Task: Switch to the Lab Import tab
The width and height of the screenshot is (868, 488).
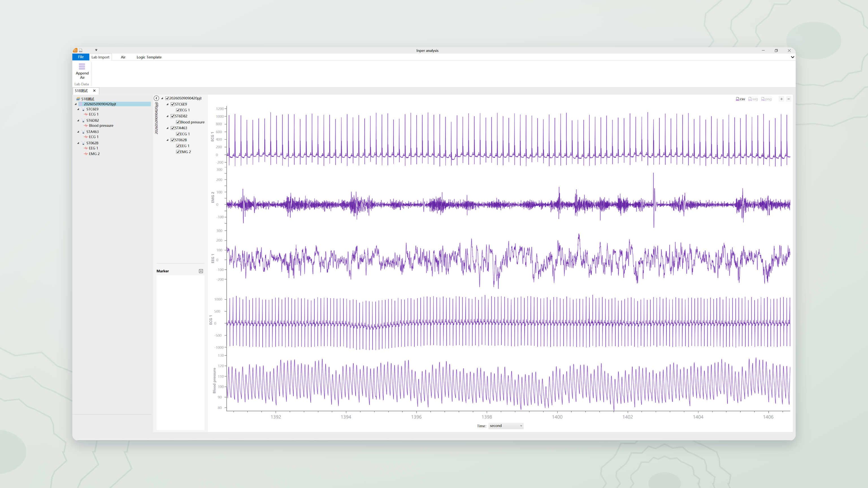Action: 100,57
